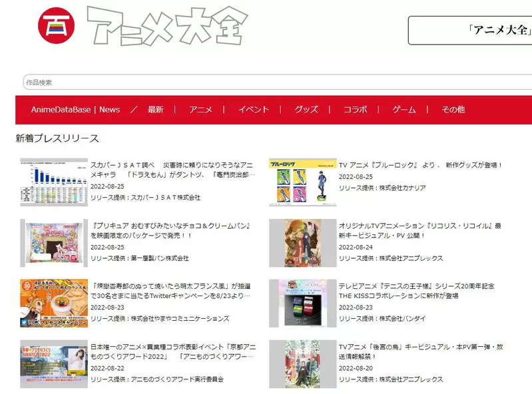Viewport: 532px width, 394px height.
Task: Open the THE KISS collaboration thumbnail
Action: click(x=303, y=303)
